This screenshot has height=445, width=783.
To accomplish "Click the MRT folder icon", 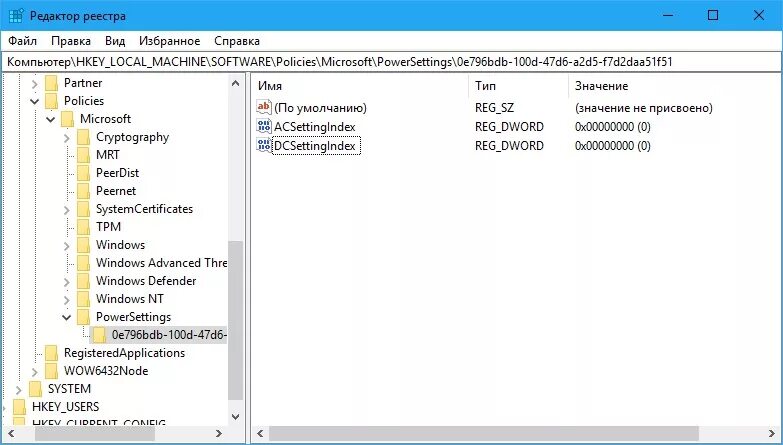I will pos(83,155).
